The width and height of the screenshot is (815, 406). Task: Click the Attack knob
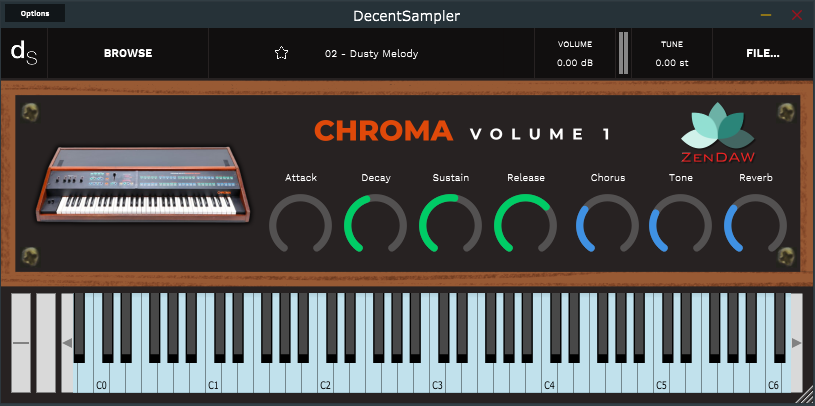300,225
